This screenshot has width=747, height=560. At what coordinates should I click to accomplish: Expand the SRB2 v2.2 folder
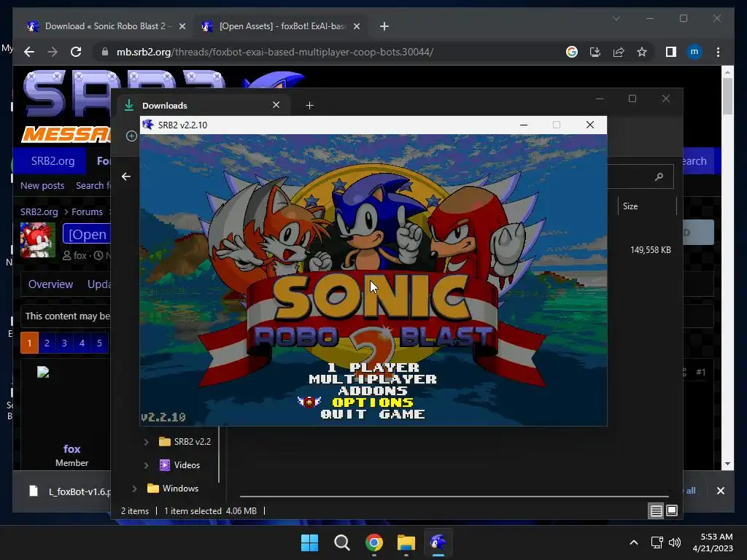[146, 442]
